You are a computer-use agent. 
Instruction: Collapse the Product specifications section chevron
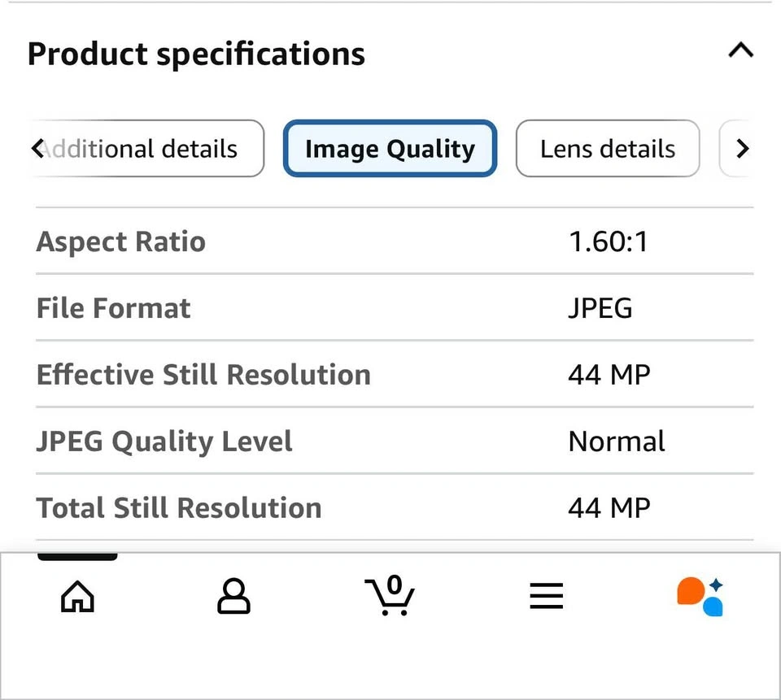740,52
